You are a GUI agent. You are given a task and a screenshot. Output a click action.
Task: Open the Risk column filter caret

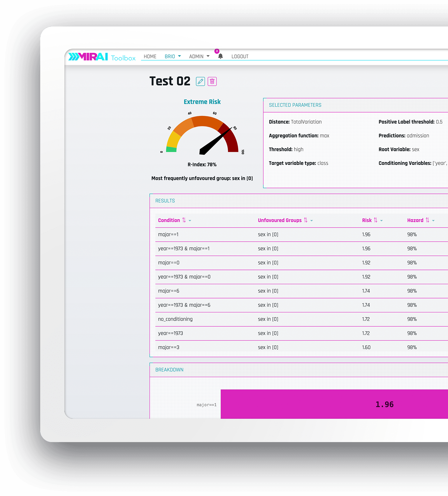tap(381, 221)
